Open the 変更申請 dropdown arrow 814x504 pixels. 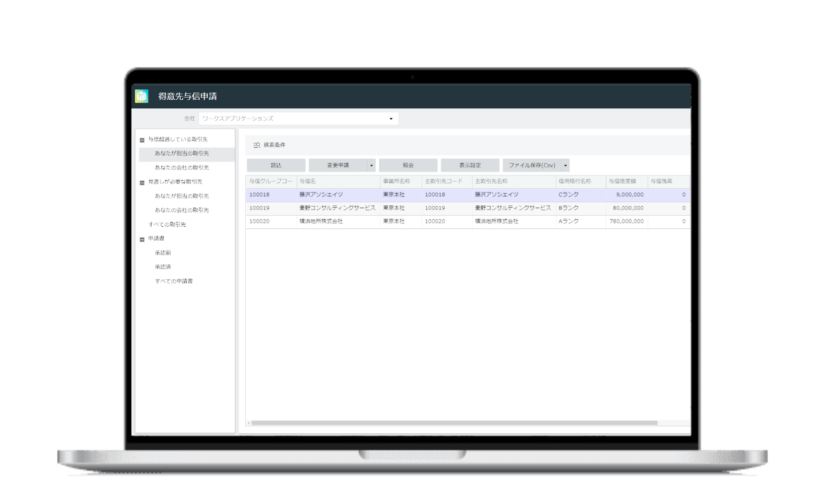[371, 165]
